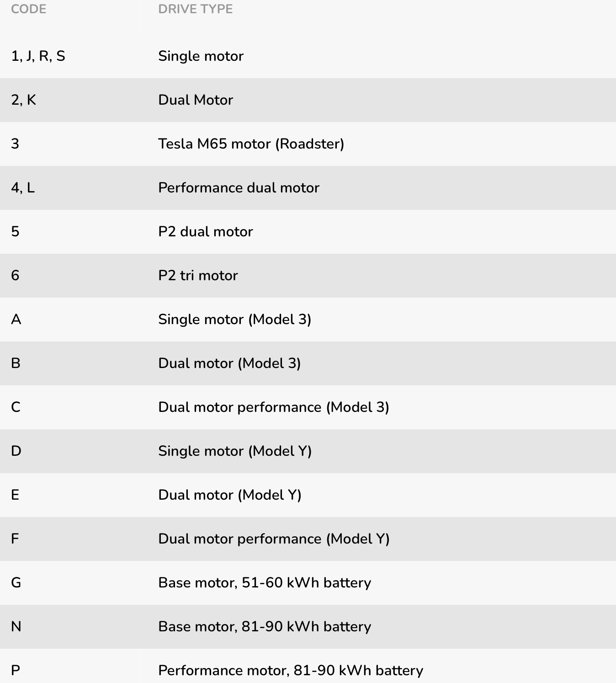Screen dimensions: 616x683
Task: Select the "2, K" code cell
Action: point(23,100)
